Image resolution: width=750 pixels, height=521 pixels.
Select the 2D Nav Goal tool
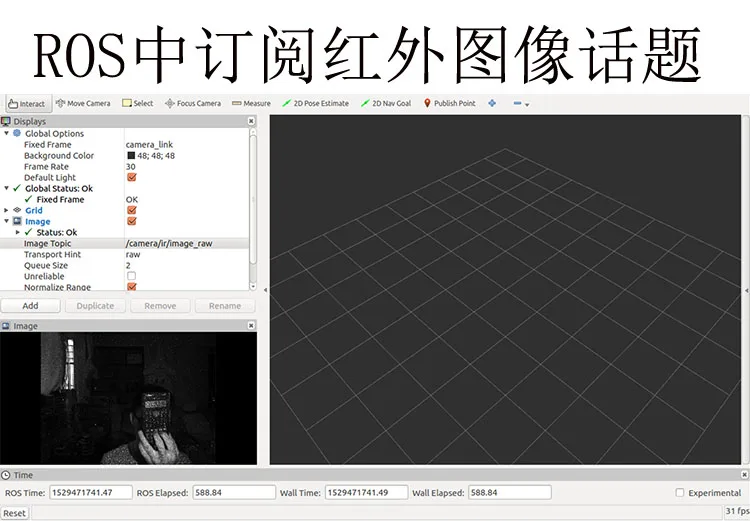386,103
